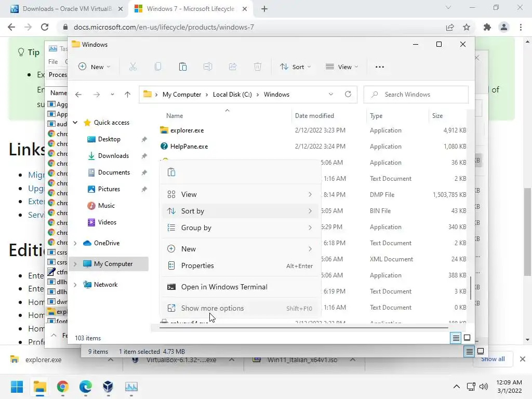Open the Chrome three-dot menu
Image resolution: width=532 pixels, height=399 pixels.
point(521,27)
